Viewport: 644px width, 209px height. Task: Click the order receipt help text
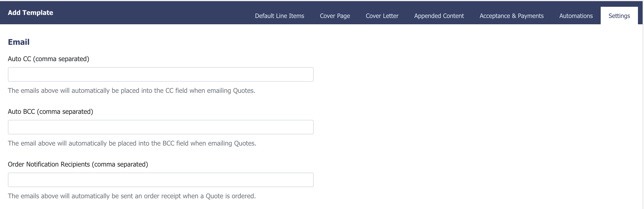(132, 196)
